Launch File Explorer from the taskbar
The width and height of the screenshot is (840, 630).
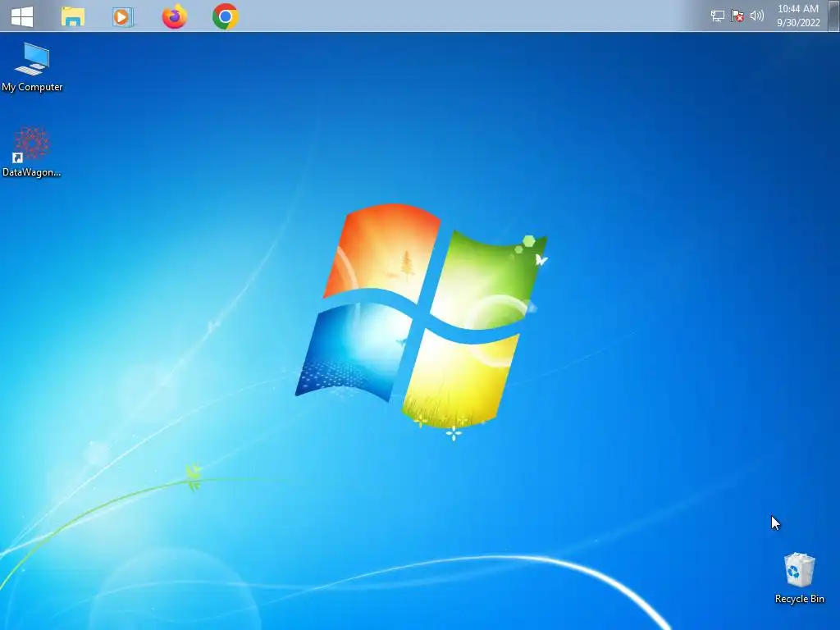point(72,16)
